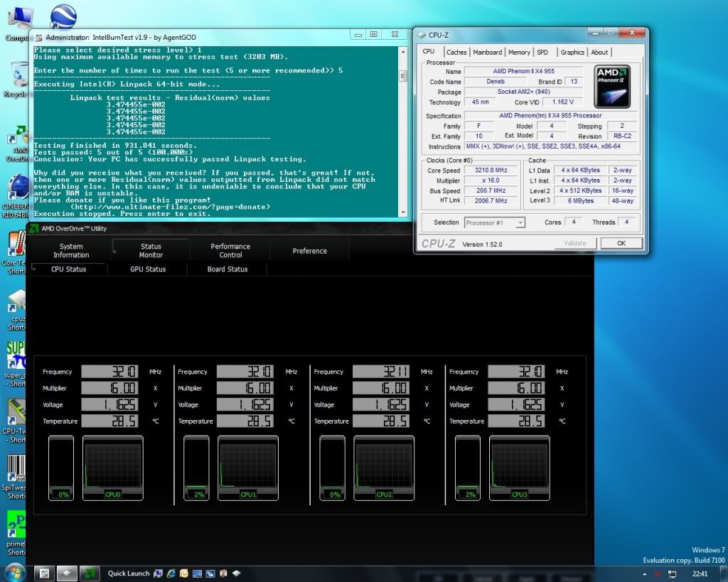Launch cpuz desktop shortcut

pos(17,308)
